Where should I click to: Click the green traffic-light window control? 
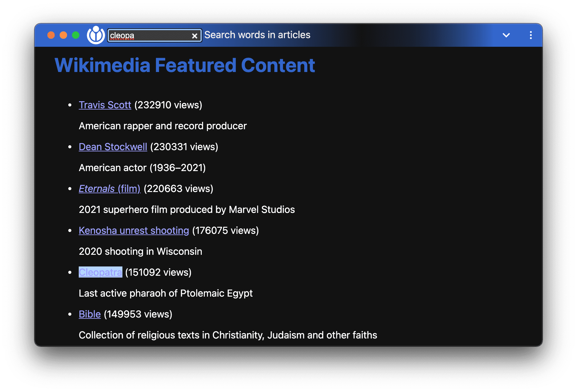pyautogui.click(x=75, y=35)
